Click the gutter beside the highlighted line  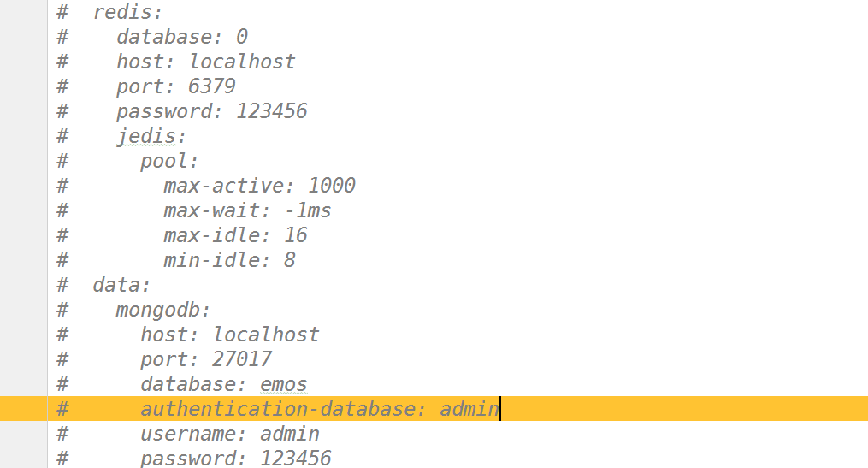23,409
